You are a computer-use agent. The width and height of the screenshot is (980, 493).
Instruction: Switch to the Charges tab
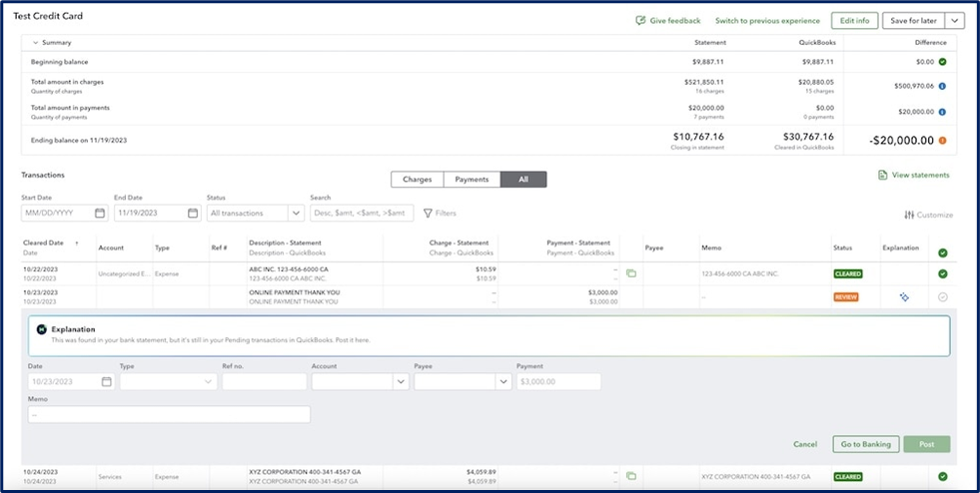[417, 180]
